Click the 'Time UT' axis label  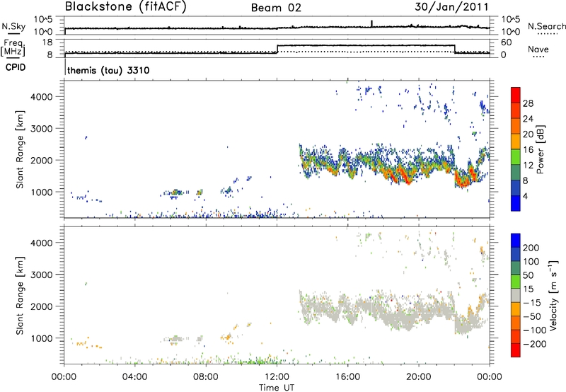click(277, 387)
